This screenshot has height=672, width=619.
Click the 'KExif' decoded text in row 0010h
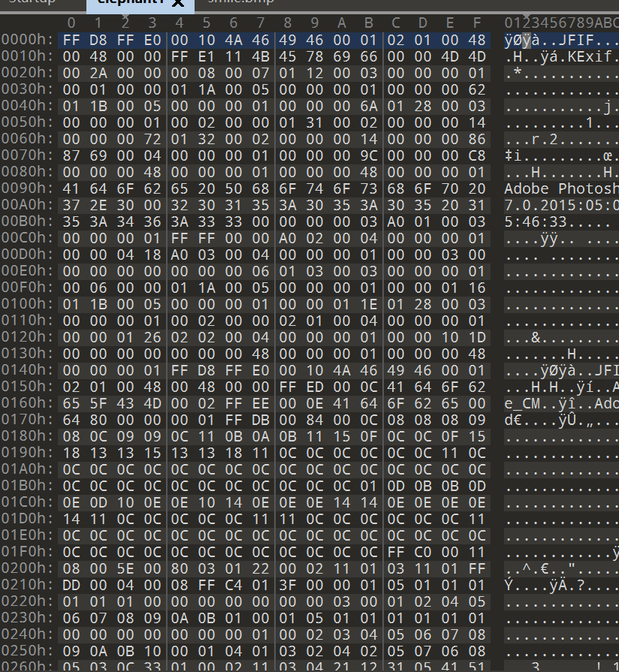pyautogui.click(x=590, y=56)
